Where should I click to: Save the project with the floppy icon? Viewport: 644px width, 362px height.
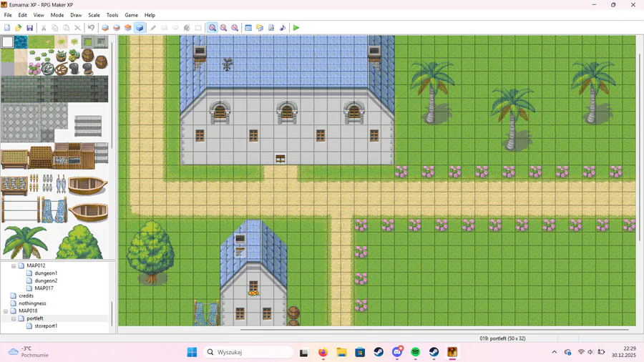29,28
